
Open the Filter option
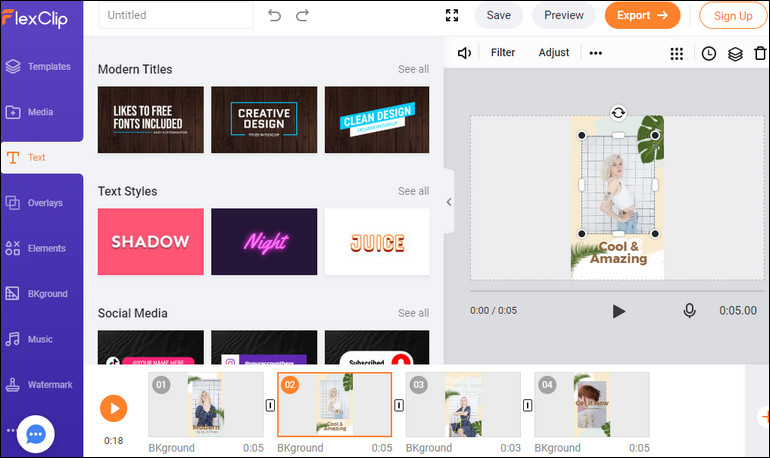click(x=503, y=53)
